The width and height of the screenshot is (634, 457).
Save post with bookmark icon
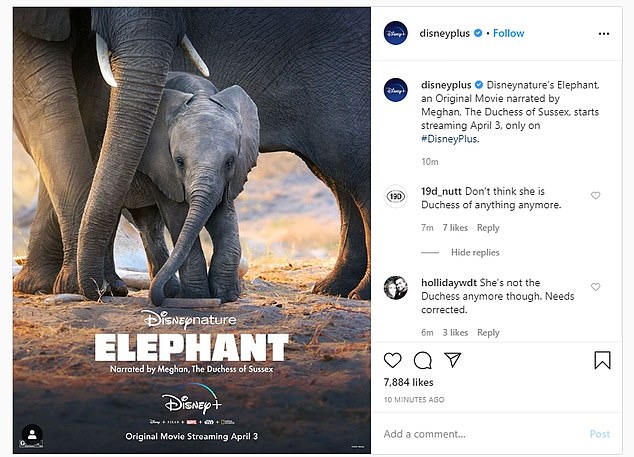pos(602,360)
